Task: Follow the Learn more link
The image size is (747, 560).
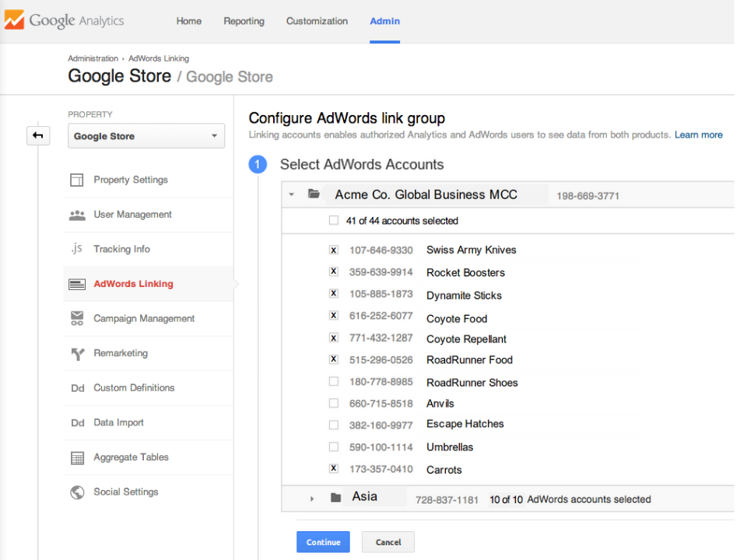Action: 699,135
